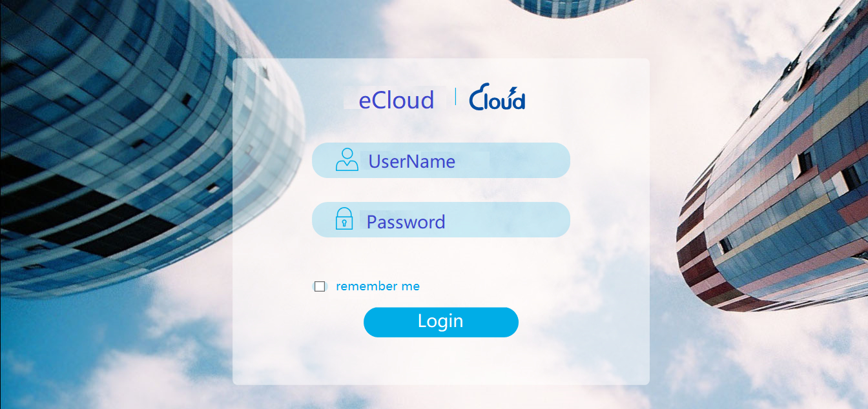This screenshot has height=409, width=868.
Task: Click the "remember me" label text
Action: click(378, 286)
